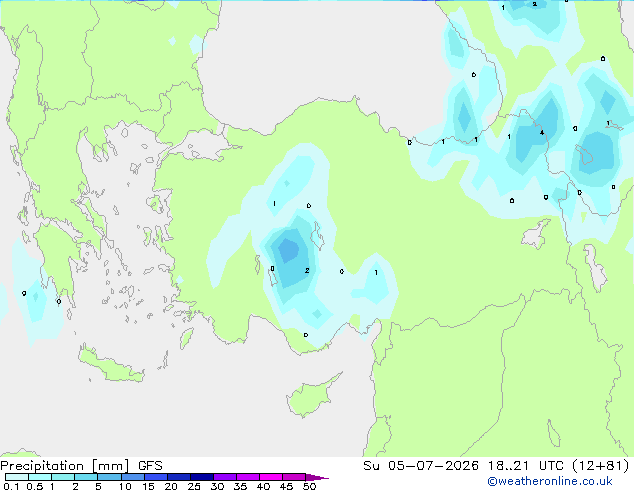Pick the 2 to 5 mm legend swatch

point(86,477)
